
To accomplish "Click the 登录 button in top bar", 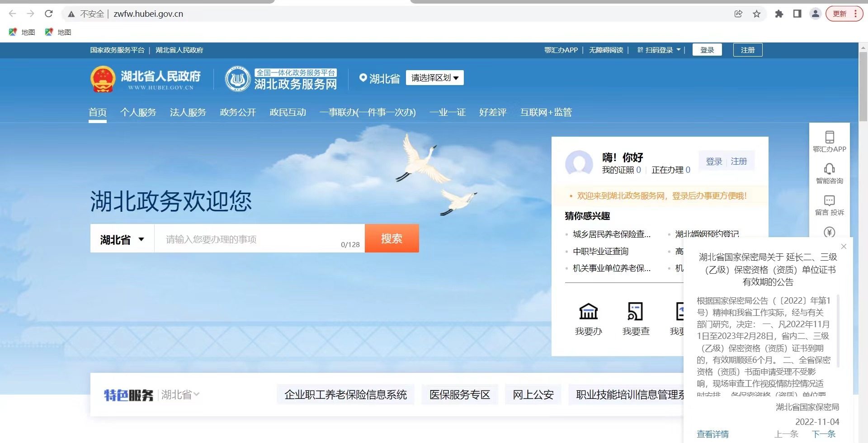I will pos(707,50).
